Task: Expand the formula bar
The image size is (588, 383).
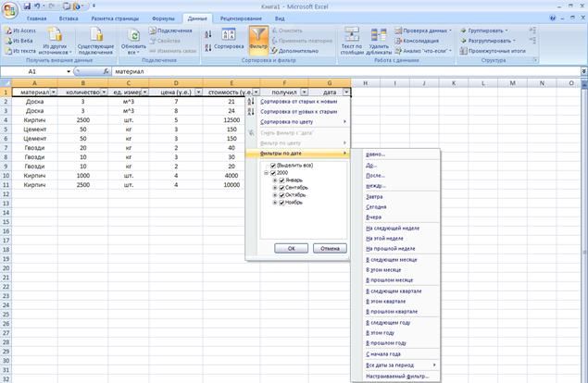Action: point(584,71)
